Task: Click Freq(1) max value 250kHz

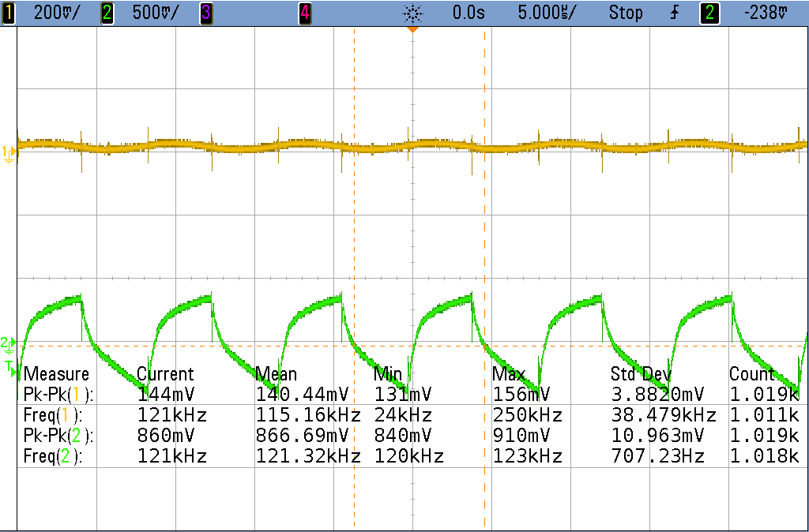Action: (x=527, y=415)
